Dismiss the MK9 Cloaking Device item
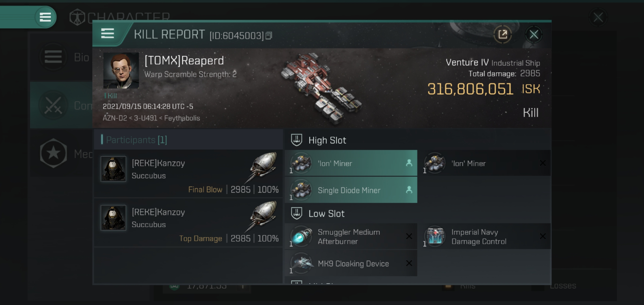 coord(410,263)
